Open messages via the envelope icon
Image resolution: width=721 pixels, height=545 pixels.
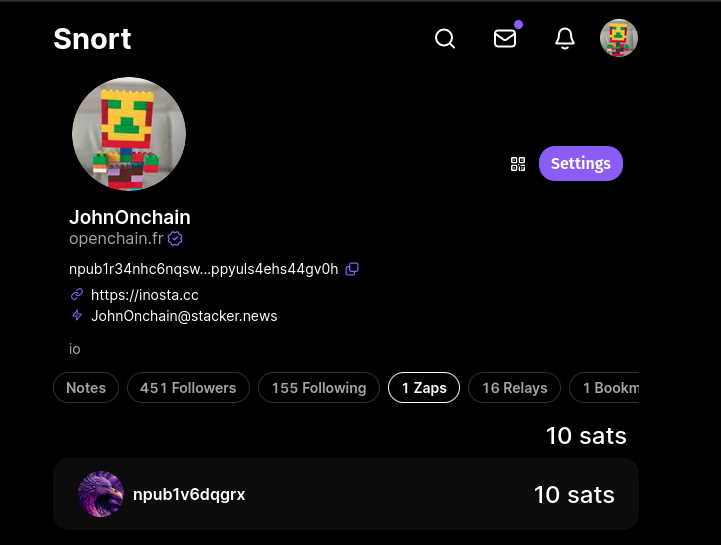pyautogui.click(x=505, y=39)
